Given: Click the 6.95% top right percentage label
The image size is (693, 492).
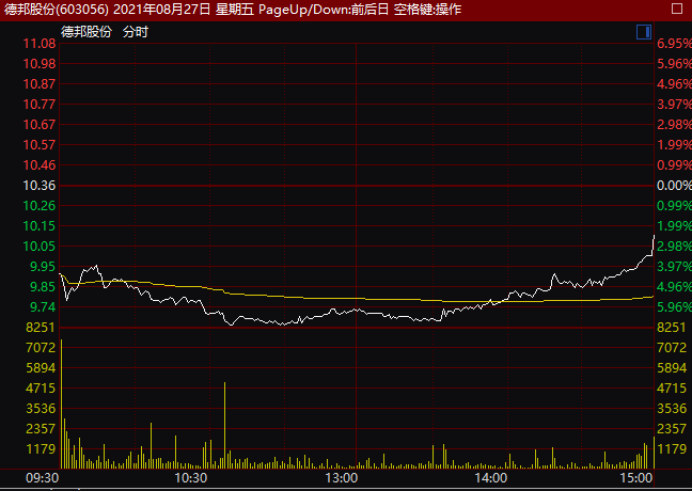Looking at the screenshot, I should coord(674,44).
